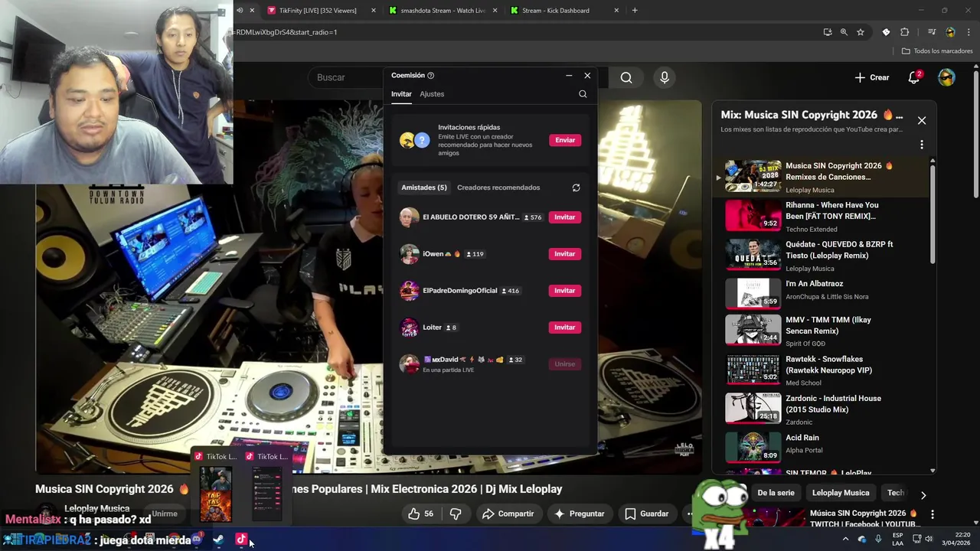Open Loiter profile avatar in friends list
980x551 pixels.
coord(409,328)
